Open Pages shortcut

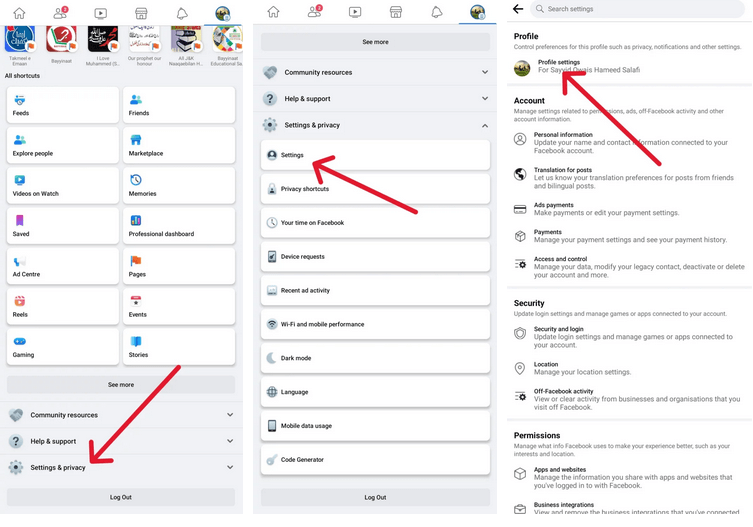pyautogui.click(x=179, y=266)
